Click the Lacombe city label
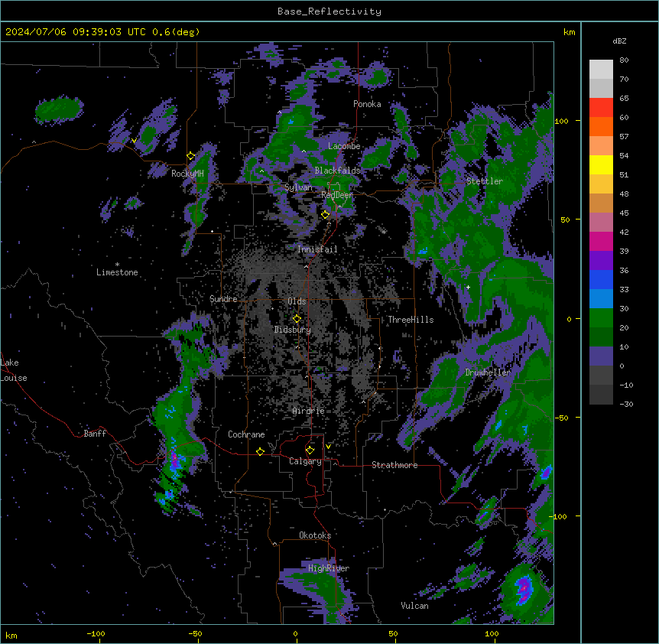The width and height of the screenshot is (659, 644). pos(344,146)
